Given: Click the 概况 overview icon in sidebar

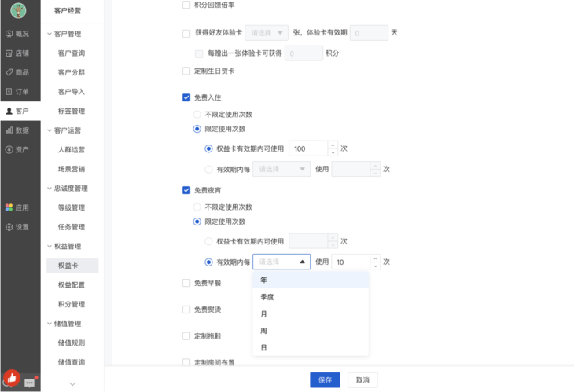Looking at the screenshot, I should click(x=9, y=34).
